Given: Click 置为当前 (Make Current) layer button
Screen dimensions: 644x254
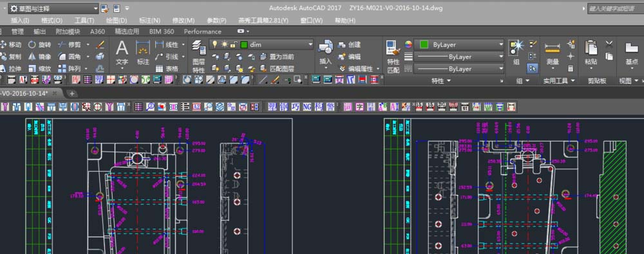Looking at the screenshot, I should (x=277, y=57).
